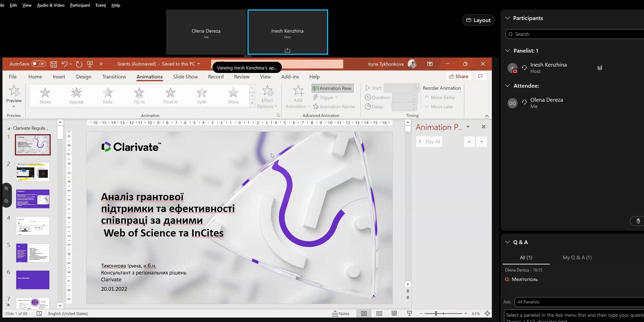The image size is (644, 322).
Task: Select slide 6 thumbnail
Action: [x=33, y=280]
